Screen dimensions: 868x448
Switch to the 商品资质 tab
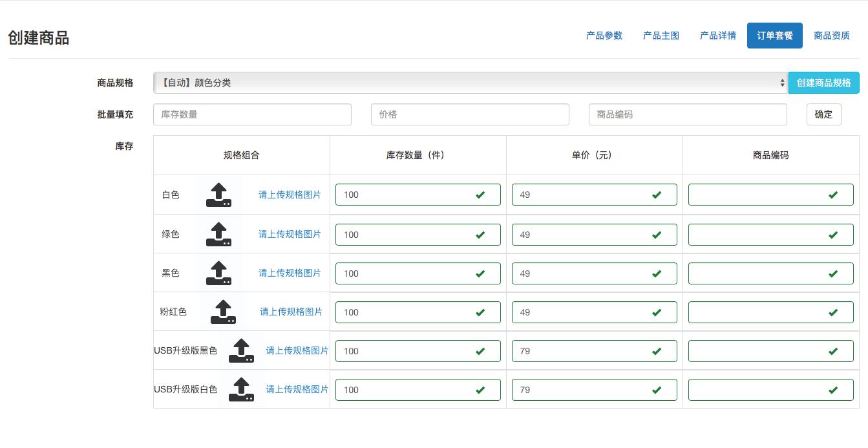pos(832,36)
